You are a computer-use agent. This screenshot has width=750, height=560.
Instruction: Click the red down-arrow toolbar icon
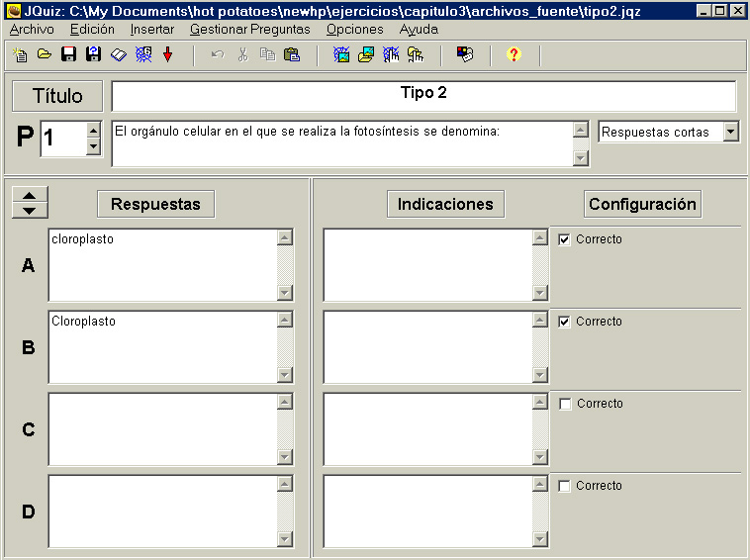coord(167,54)
